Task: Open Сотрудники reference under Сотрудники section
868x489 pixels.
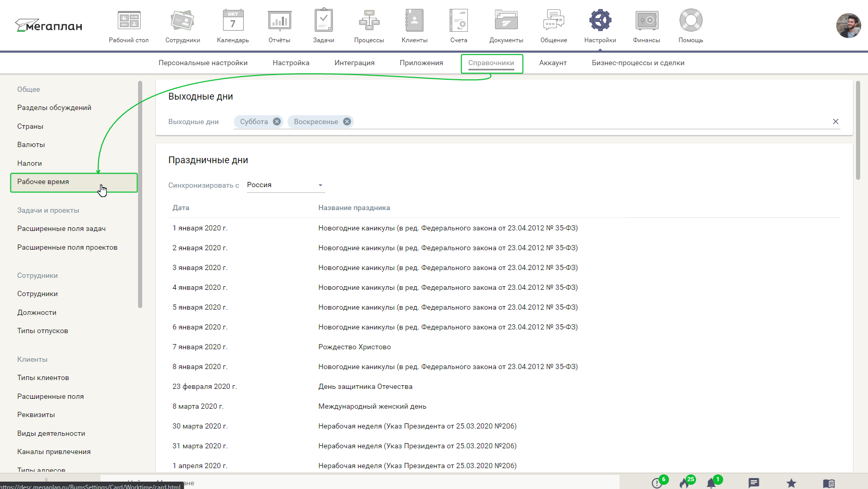Action: coord(38,294)
